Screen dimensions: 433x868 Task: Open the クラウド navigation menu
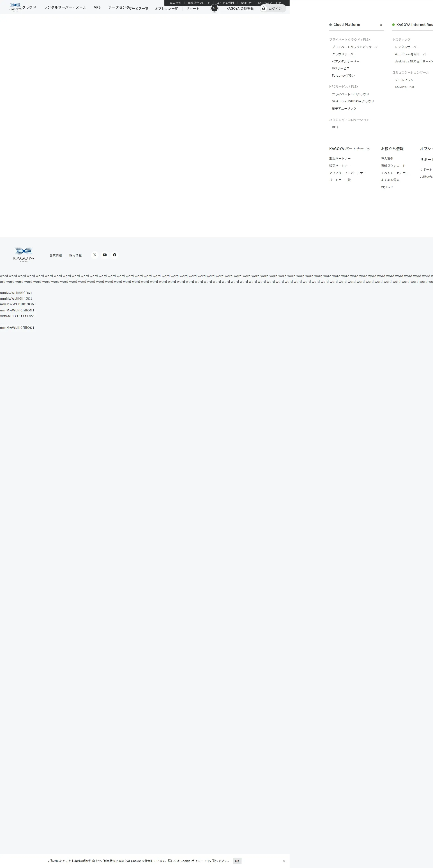pos(29,7)
